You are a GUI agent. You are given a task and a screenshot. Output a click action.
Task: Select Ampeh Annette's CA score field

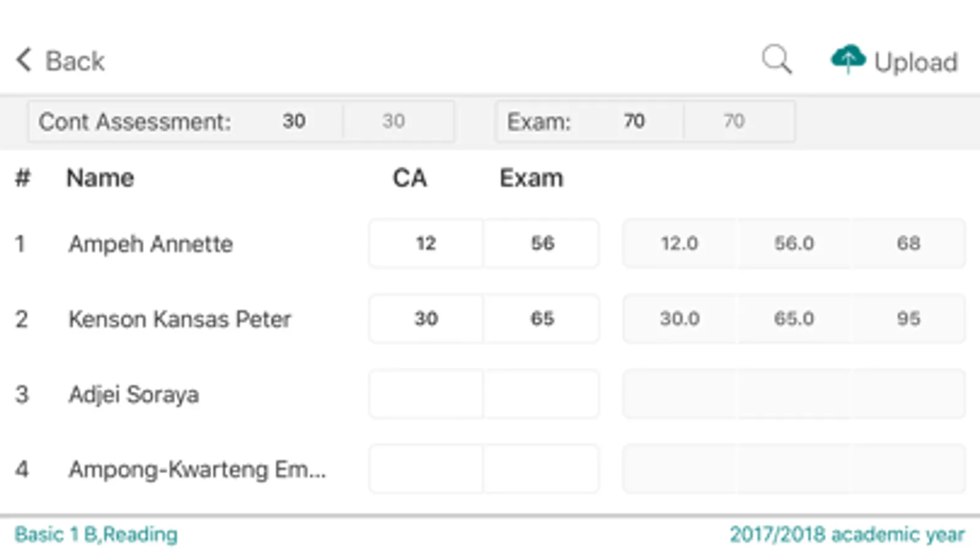click(x=426, y=243)
